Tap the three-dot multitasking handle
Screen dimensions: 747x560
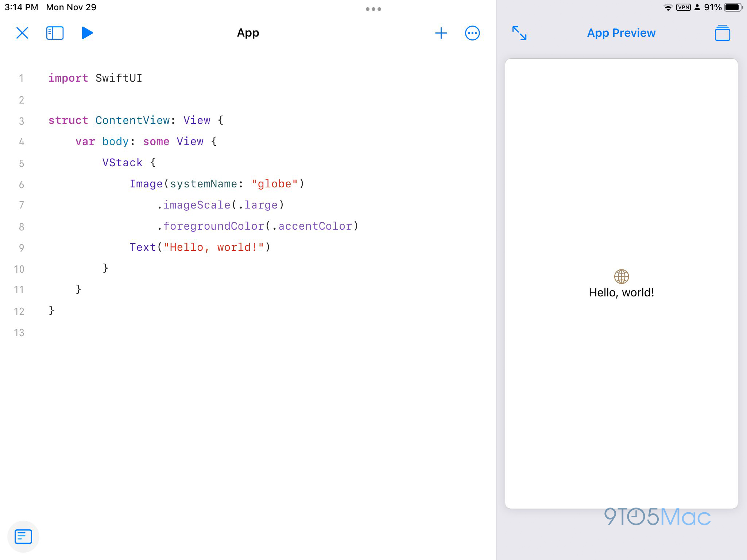click(373, 9)
